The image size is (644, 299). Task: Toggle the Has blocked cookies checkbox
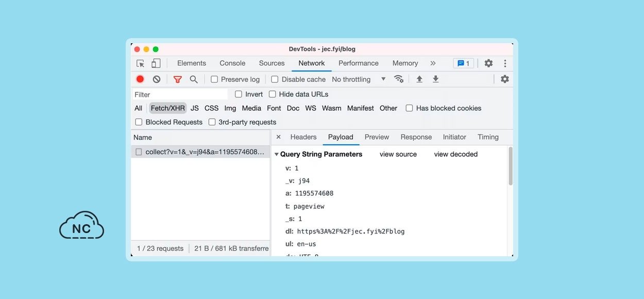point(409,108)
